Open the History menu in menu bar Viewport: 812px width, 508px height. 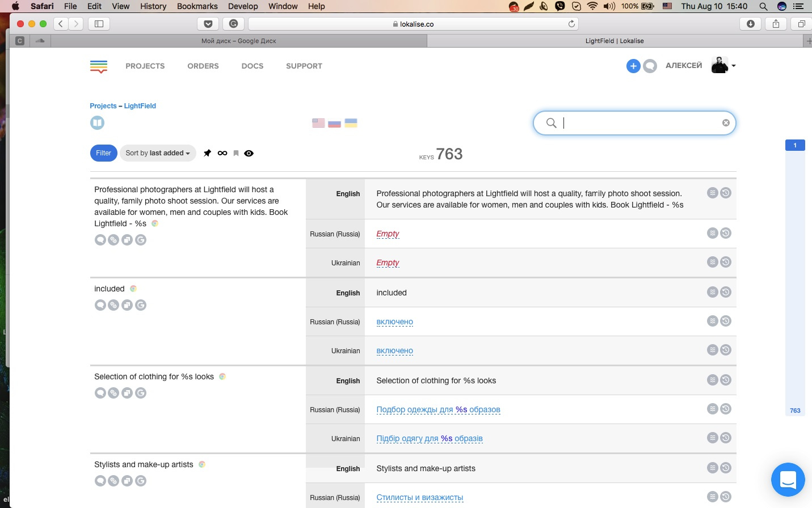coord(153,6)
